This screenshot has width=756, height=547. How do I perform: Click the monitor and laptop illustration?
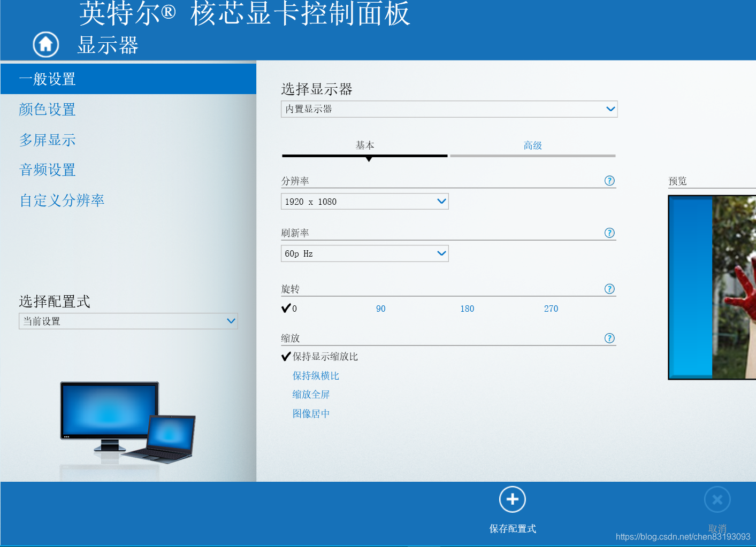(128, 422)
